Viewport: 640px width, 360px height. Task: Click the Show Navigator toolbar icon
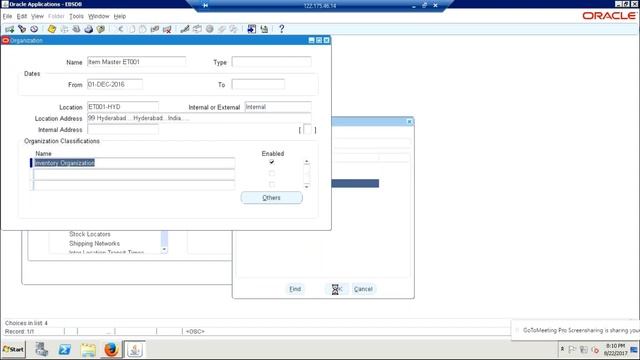(34, 29)
